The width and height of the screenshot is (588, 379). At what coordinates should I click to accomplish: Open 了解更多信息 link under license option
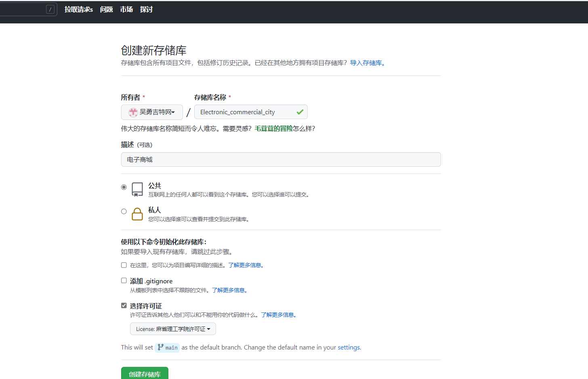[x=277, y=315]
